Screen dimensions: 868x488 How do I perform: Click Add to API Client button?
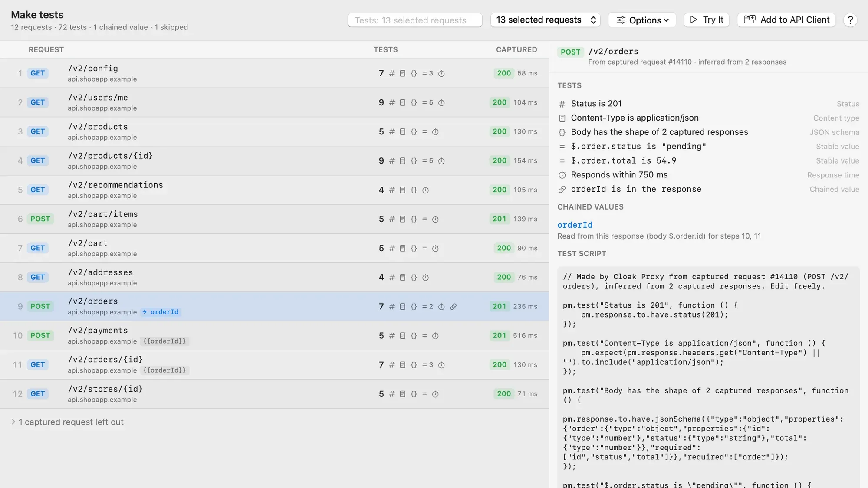786,20
